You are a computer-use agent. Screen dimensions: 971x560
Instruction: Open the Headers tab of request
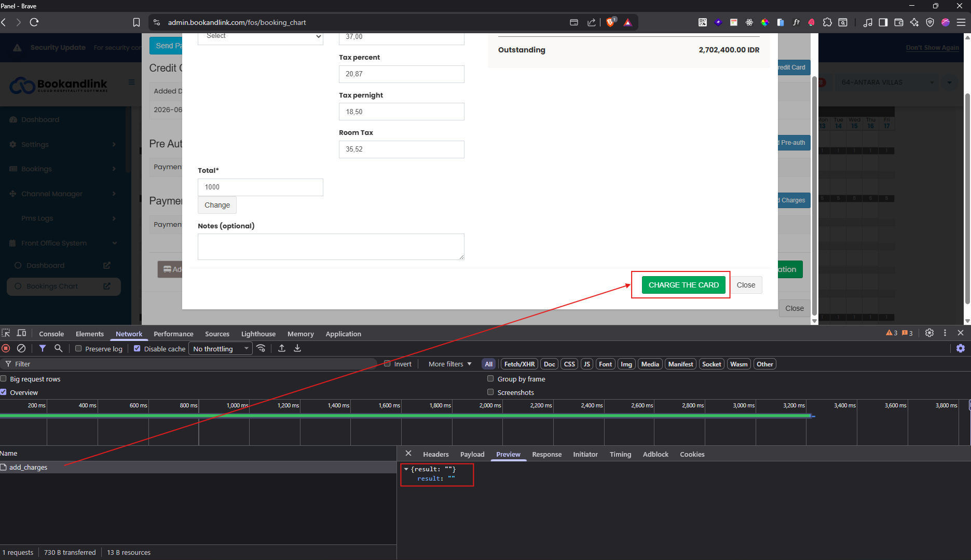[x=436, y=454]
